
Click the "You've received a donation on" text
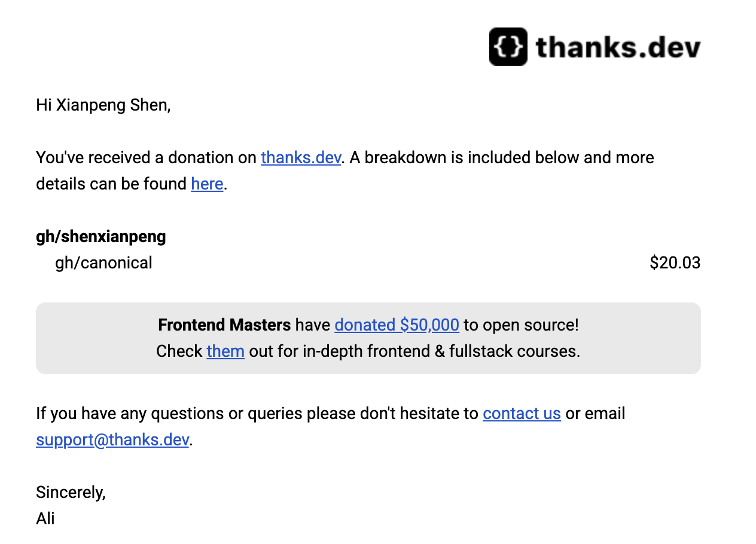(147, 158)
